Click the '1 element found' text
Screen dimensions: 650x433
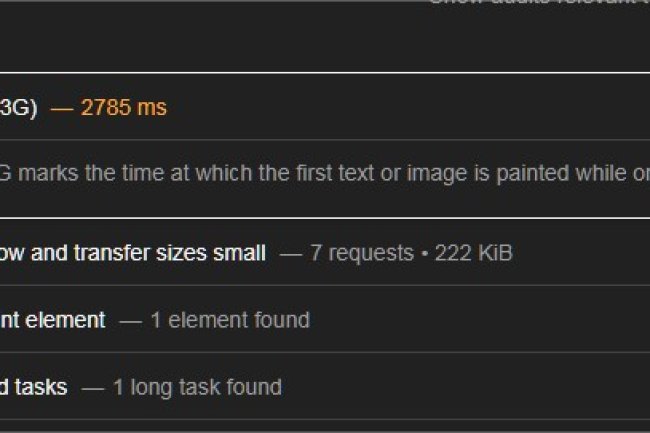pyautogui.click(x=229, y=320)
